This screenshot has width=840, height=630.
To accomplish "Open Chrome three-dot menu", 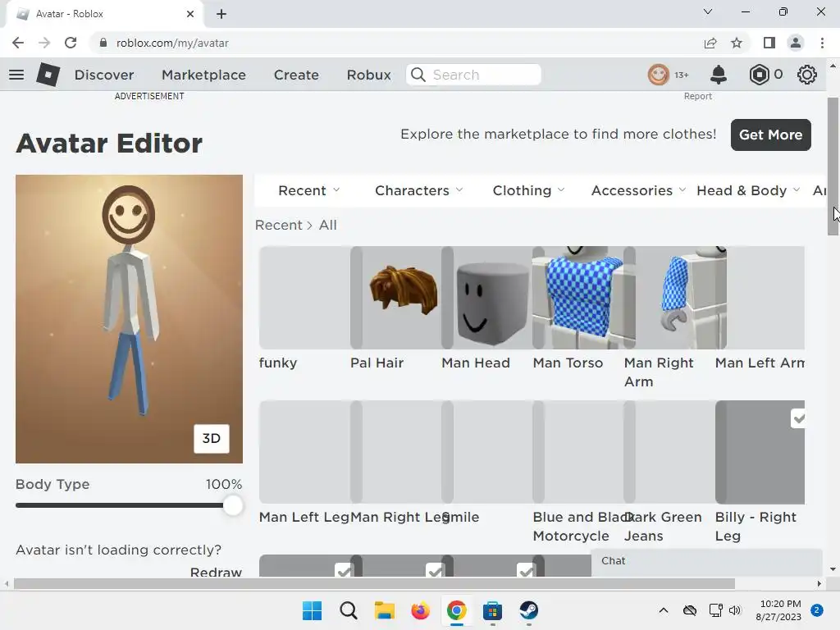I will pyautogui.click(x=822, y=43).
